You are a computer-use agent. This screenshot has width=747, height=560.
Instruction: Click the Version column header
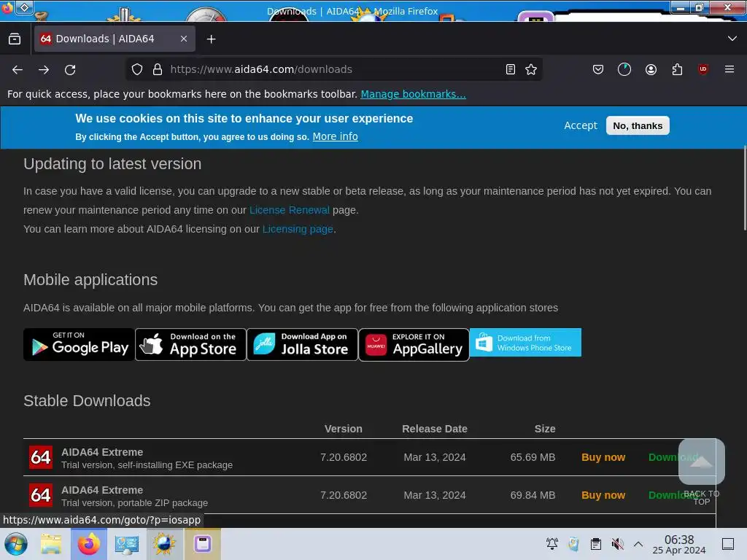point(343,429)
